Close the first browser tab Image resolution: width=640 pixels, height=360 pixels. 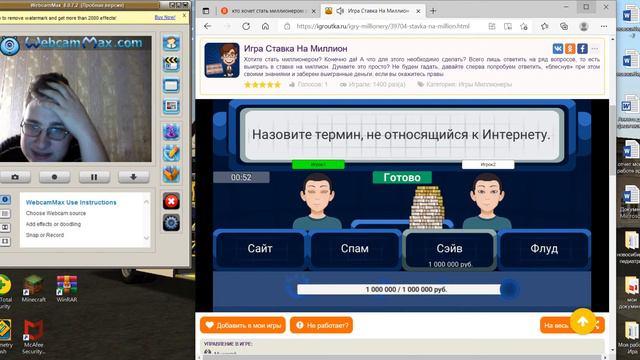(313, 11)
